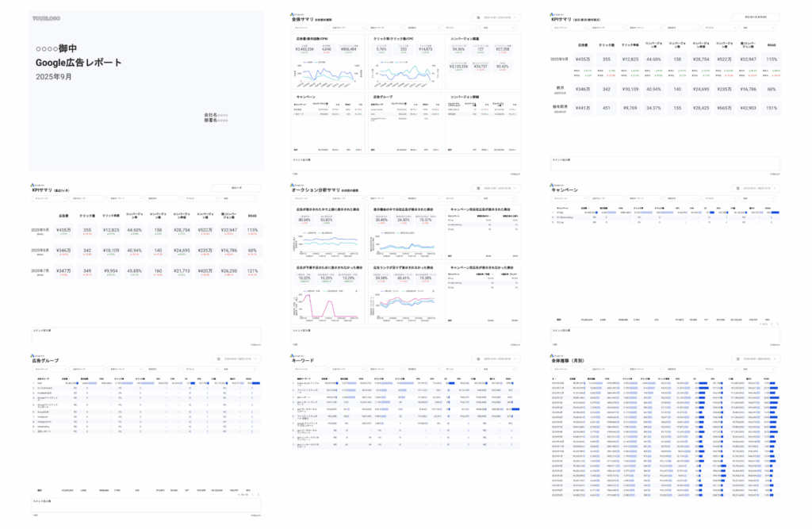Go to next page of キャンペーン table
812x529 pixels.
point(777,324)
